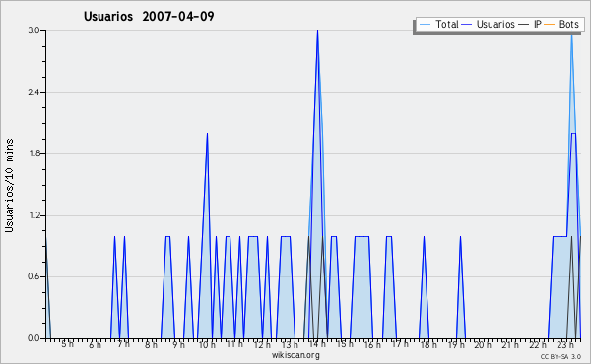Click the y-axis value 0.6
Image resolution: width=591 pixels, height=364 pixels.
tap(33, 276)
